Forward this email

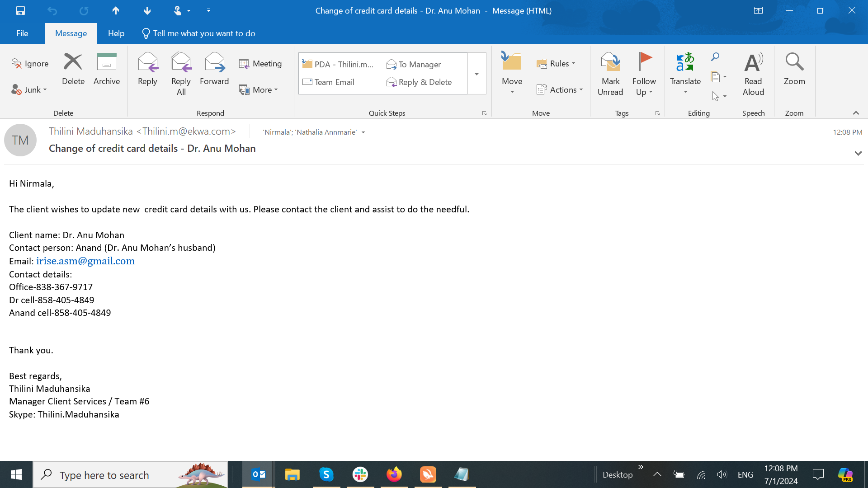tap(214, 69)
